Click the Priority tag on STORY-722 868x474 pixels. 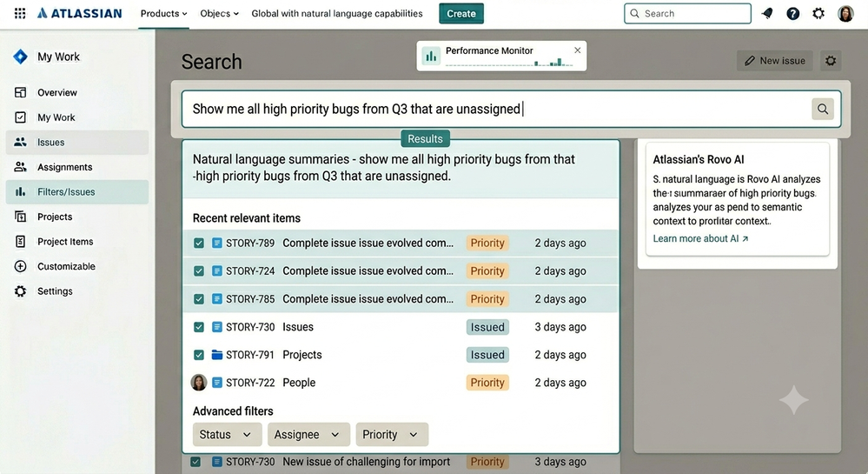[487, 383]
